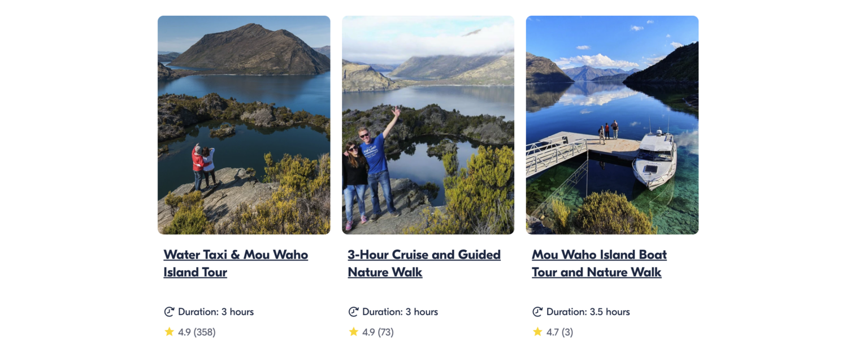Image resolution: width=868 pixels, height=361 pixels.
Task: Select the star icon under Water Taxi tour
Action: (169, 332)
